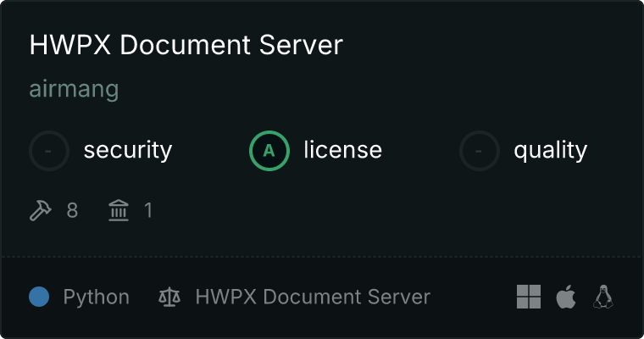644x339 pixels.
Task: Click the blue Python language dot
Action: pos(39,297)
